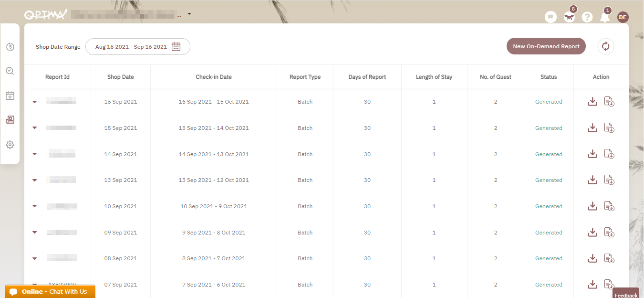Download the 07 Sep 2021 report
This screenshot has width=644, height=298.
pyautogui.click(x=592, y=285)
